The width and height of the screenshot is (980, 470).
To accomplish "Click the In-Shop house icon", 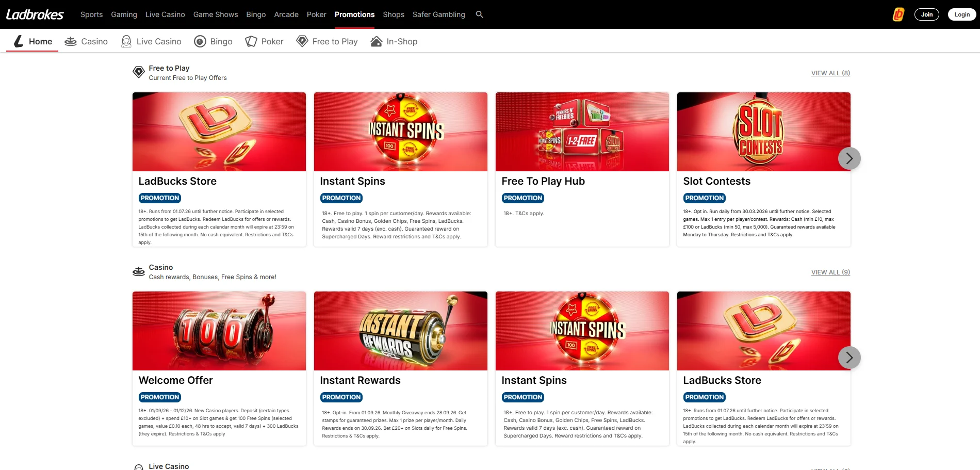I will pyautogui.click(x=377, y=41).
